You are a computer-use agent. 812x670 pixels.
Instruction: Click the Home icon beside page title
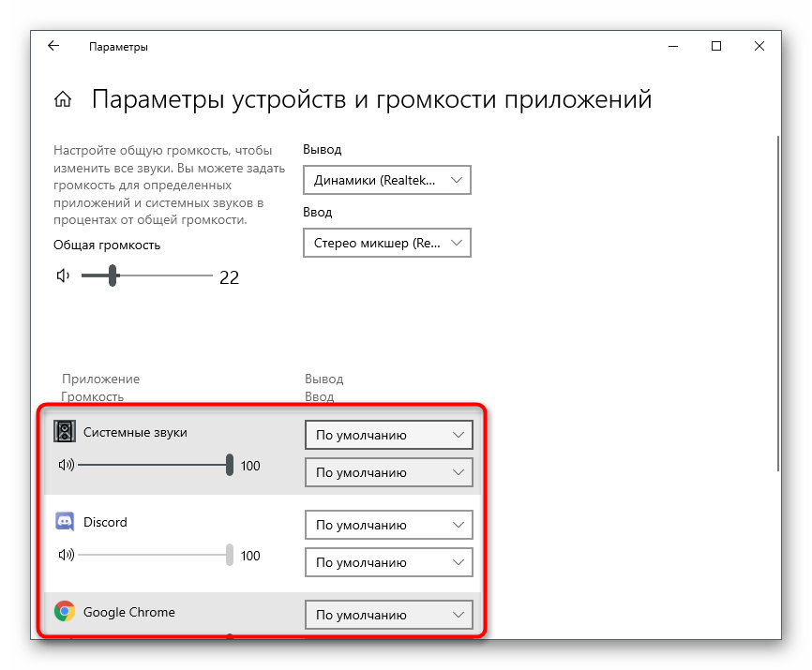coord(63,100)
